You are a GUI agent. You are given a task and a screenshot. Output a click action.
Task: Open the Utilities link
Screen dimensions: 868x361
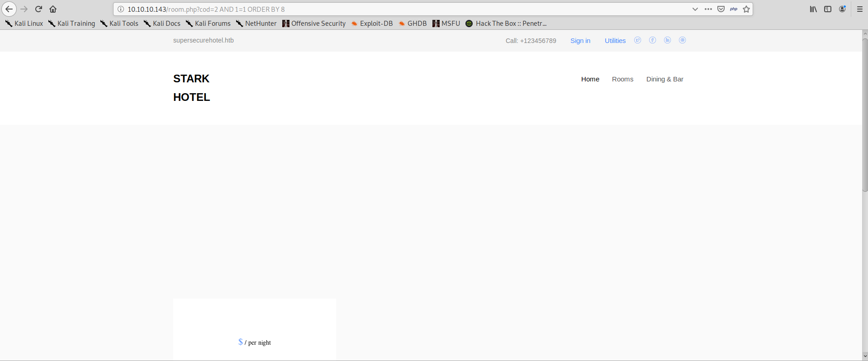click(x=615, y=41)
